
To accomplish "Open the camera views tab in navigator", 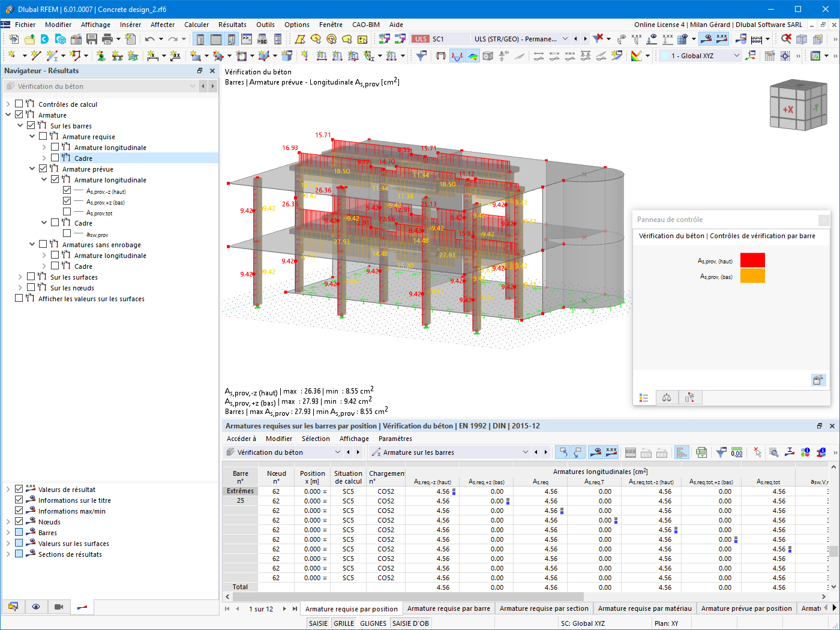I will coord(59,607).
